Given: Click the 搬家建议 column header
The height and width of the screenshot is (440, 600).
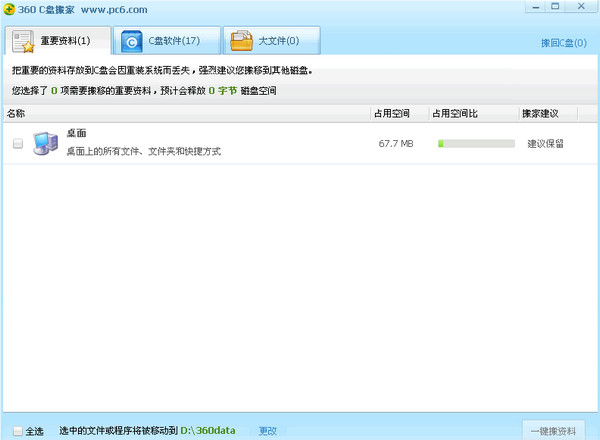Looking at the screenshot, I should pyautogui.click(x=548, y=114).
